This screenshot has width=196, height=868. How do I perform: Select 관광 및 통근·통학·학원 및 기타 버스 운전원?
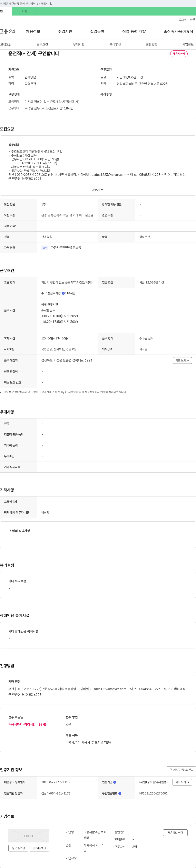click(67, 215)
